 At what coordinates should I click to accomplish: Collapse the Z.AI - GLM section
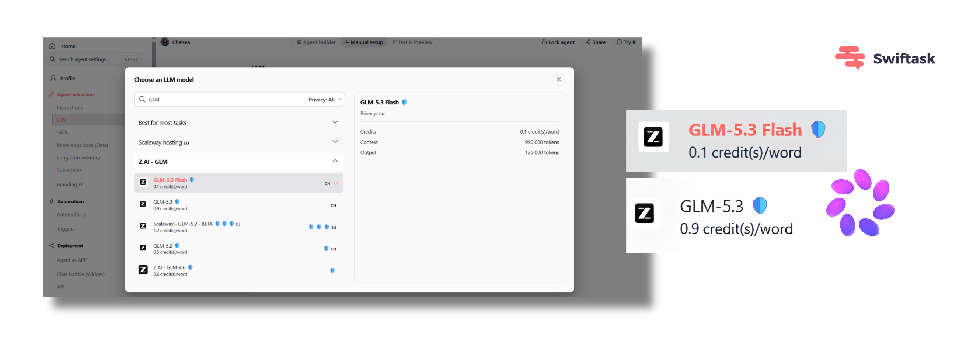[x=238, y=162]
